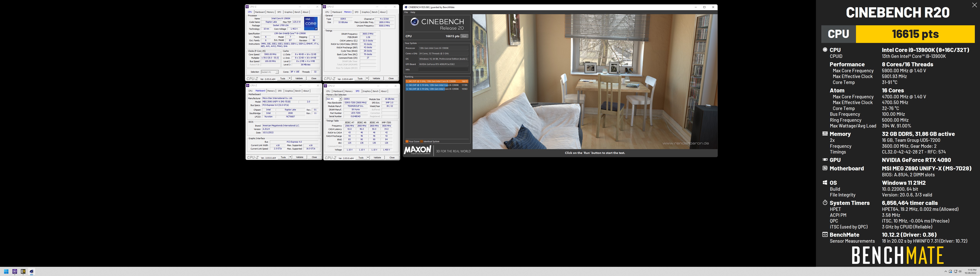Screen dimensions: 980x276
Task: Click Validate in the Mainboard tab window
Action: tap(300, 157)
